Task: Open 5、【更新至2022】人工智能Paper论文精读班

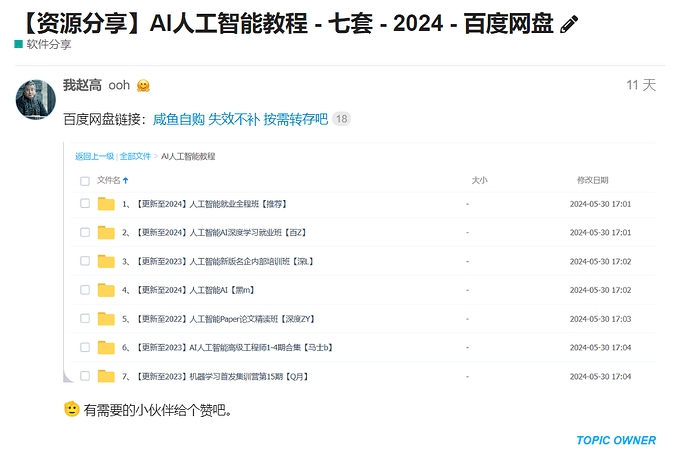Action: [x=219, y=319]
